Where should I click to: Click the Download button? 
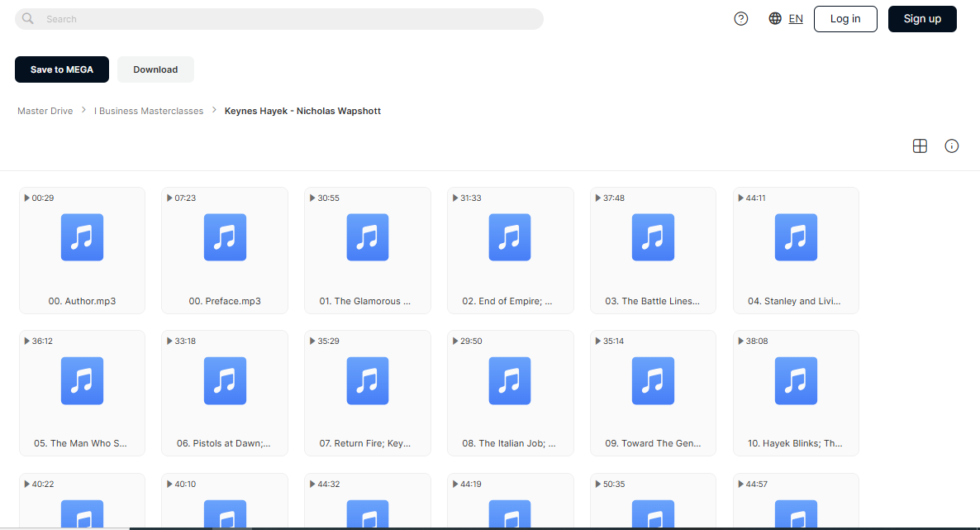pos(155,69)
